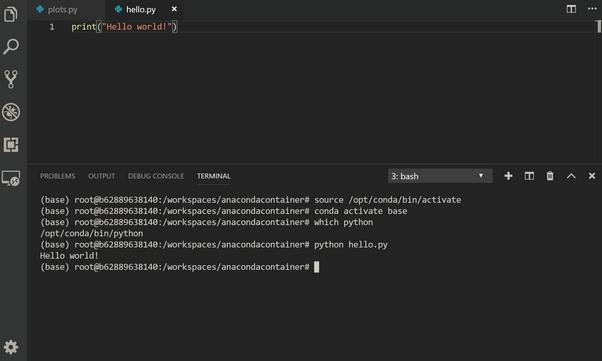The image size is (602, 361).
Task: Click line number 1 in editor
Action: coord(52,26)
